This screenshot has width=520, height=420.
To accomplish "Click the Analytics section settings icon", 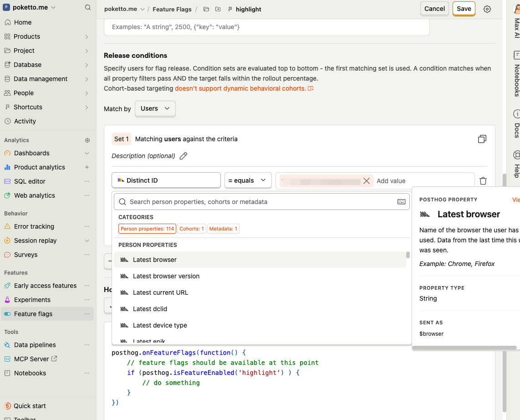I will [x=87, y=140].
